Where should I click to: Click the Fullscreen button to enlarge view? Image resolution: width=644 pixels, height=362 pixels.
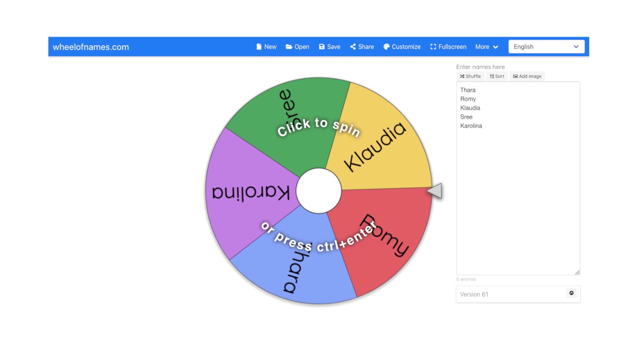448,46
